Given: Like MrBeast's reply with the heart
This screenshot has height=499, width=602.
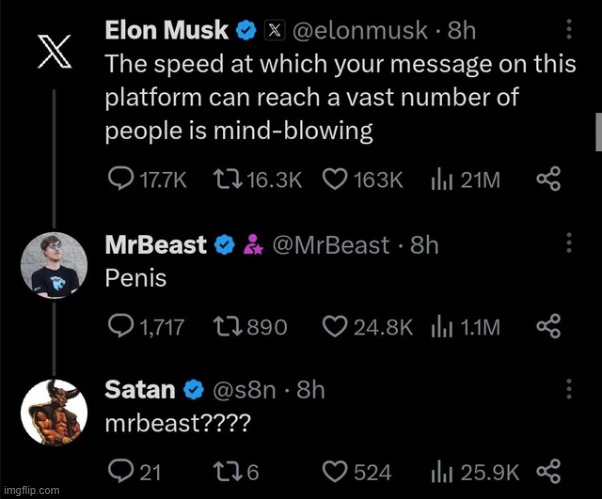Looking at the screenshot, I should pyautogui.click(x=335, y=326).
